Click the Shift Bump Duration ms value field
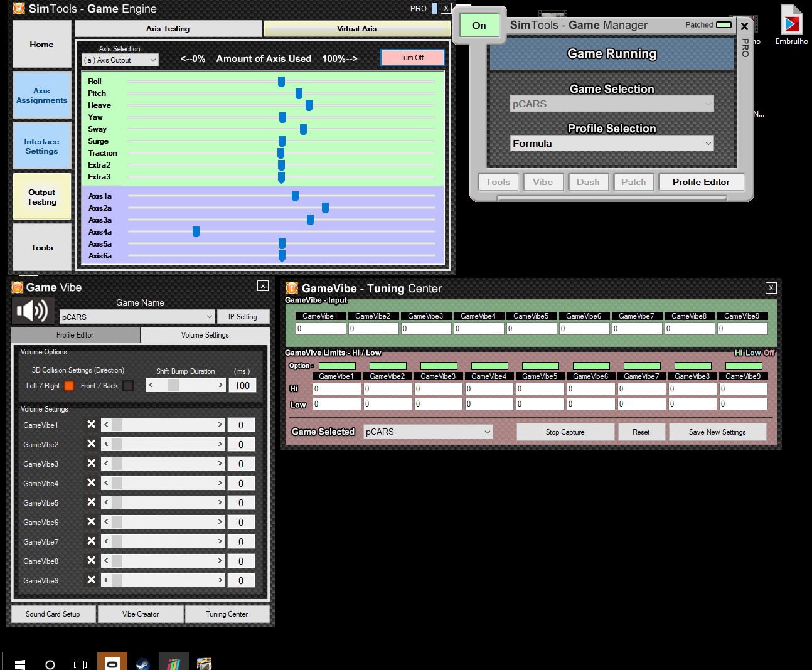The height and width of the screenshot is (670, 812). coord(242,385)
